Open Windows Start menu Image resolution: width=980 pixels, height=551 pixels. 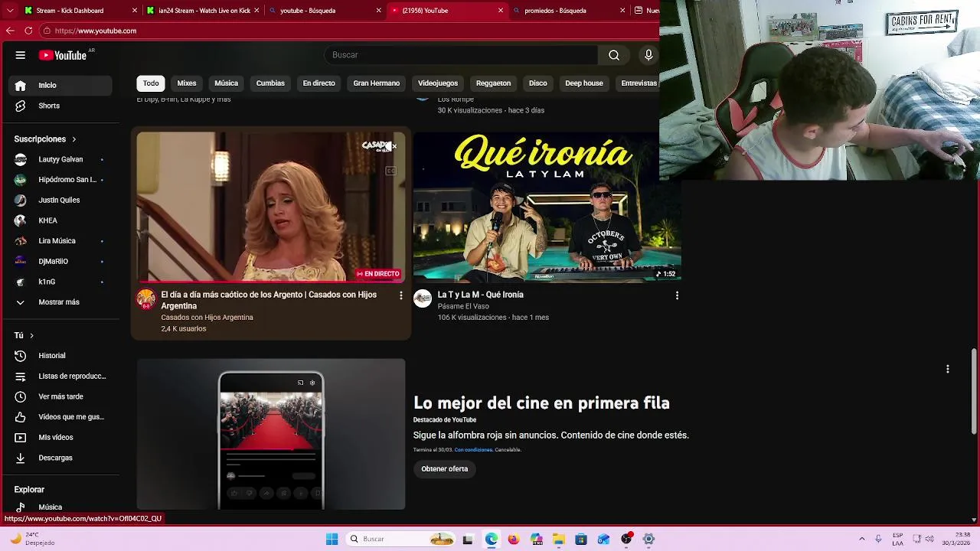332,539
